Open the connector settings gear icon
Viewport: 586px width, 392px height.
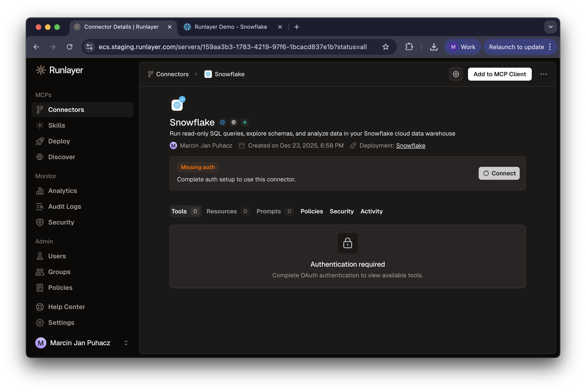(456, 74)
